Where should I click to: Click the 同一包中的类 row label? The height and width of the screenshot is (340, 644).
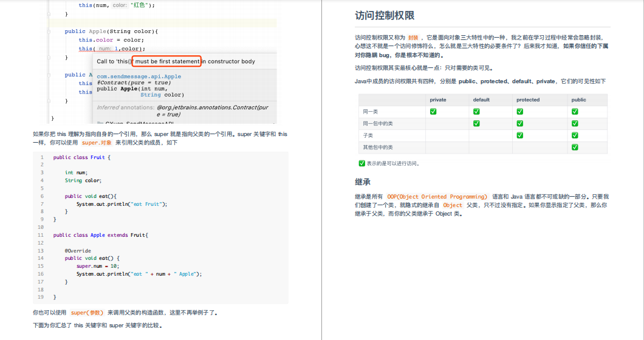377,124
